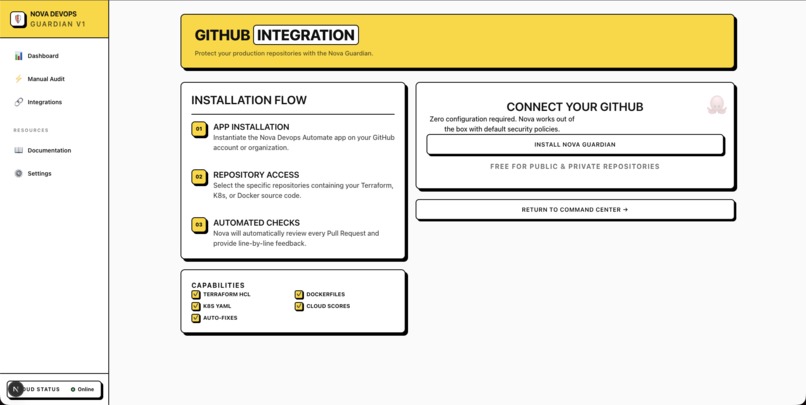The image size is (806, 405).
Task: Click Return to Command Center button
Action: [575, 210]
